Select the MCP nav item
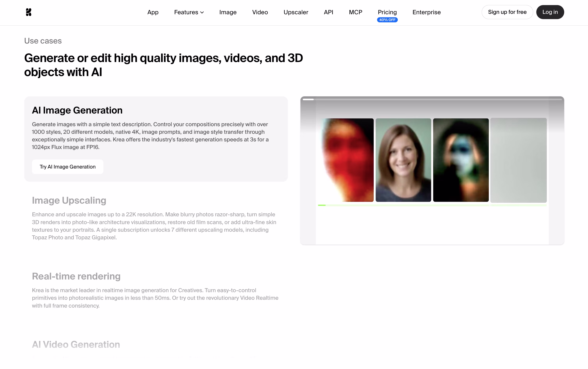588x369 pixels. click(x=355, y=12)
